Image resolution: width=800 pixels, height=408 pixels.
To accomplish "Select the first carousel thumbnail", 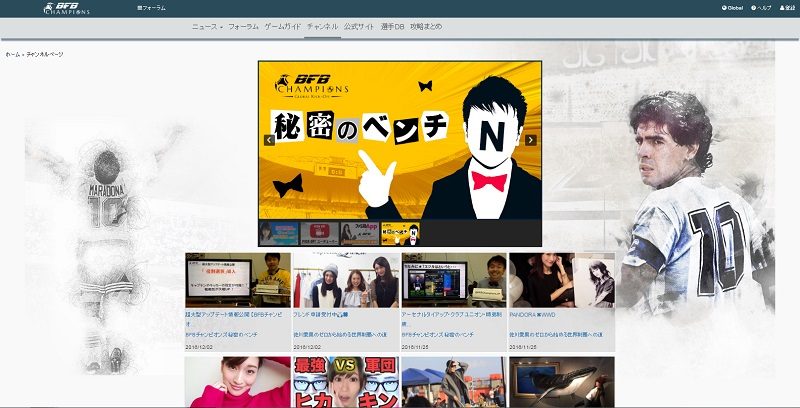I will tap(279, 234).
